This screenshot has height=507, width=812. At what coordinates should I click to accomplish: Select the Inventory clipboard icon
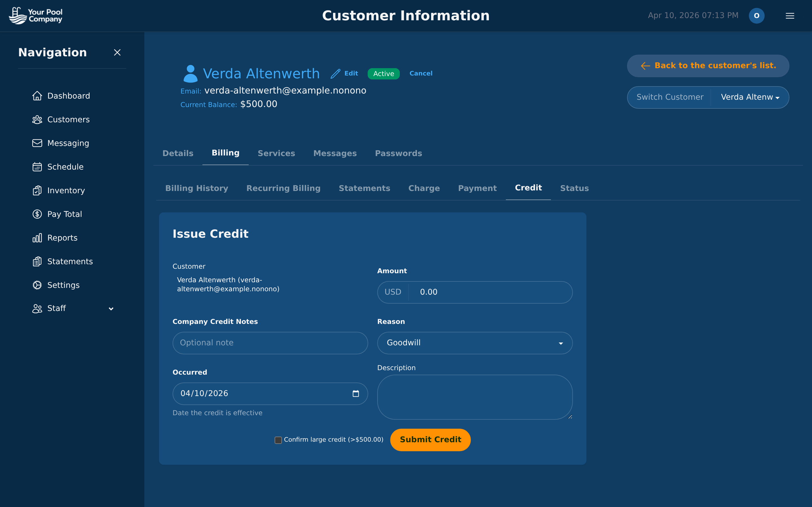(37, 190)
